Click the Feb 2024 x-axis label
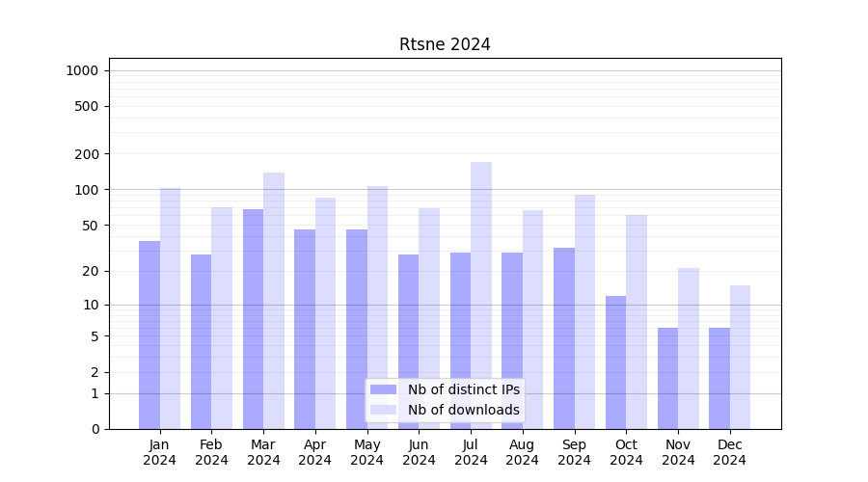868x482 pixels. point(211,452)
